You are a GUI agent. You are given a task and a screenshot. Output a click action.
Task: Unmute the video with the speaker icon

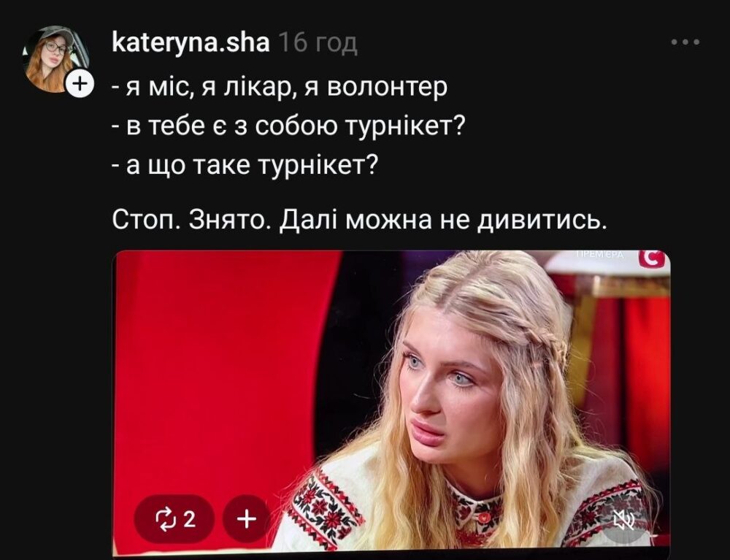(x=624, y=519)
